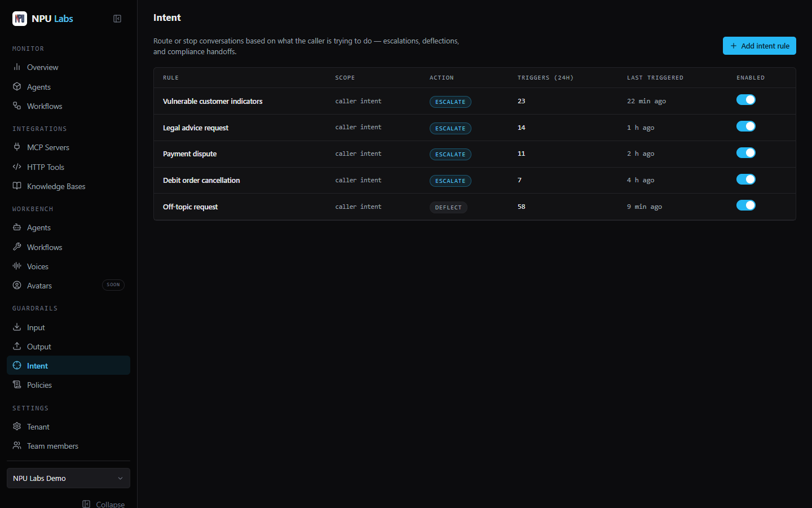Click '4 h ago' in Debit order row
Image resolution: width=812 pixels, height=508 pixels.
(641, 180)
